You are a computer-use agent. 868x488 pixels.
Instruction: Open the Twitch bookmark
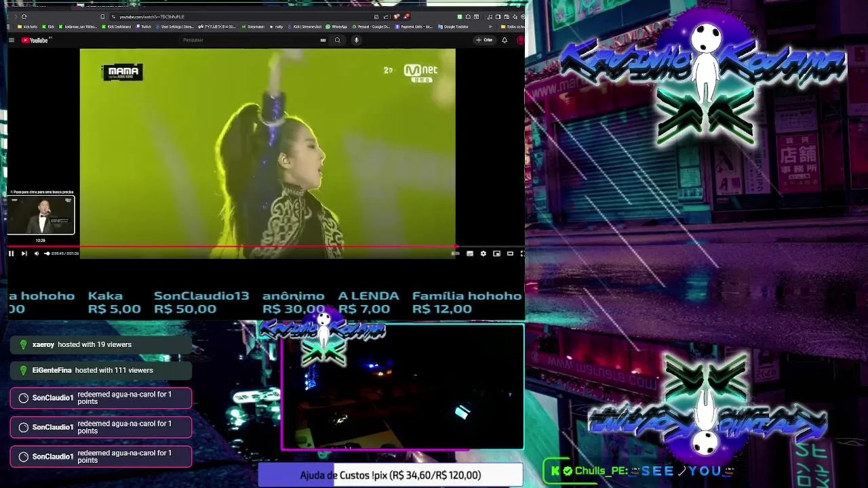[x=143, y=26]
